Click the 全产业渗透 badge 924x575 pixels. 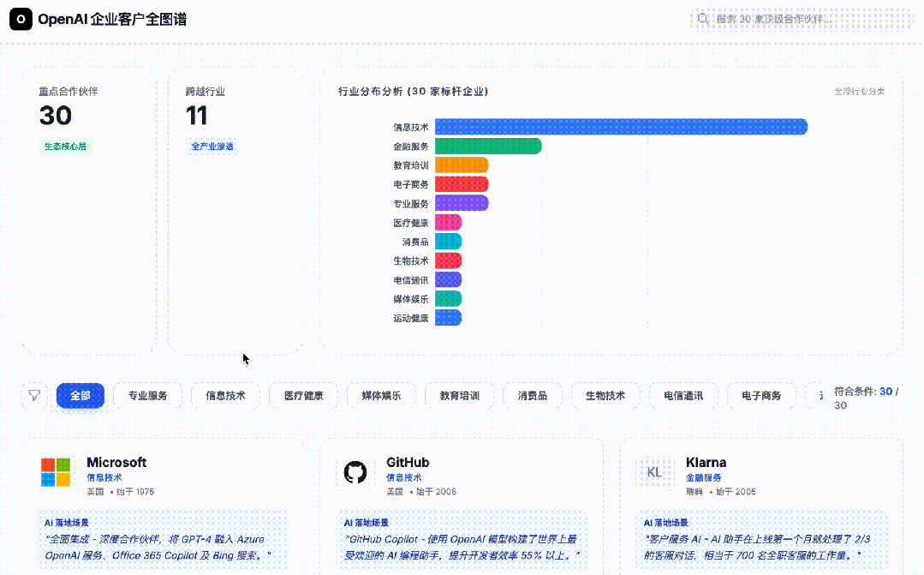pos(212,147)
